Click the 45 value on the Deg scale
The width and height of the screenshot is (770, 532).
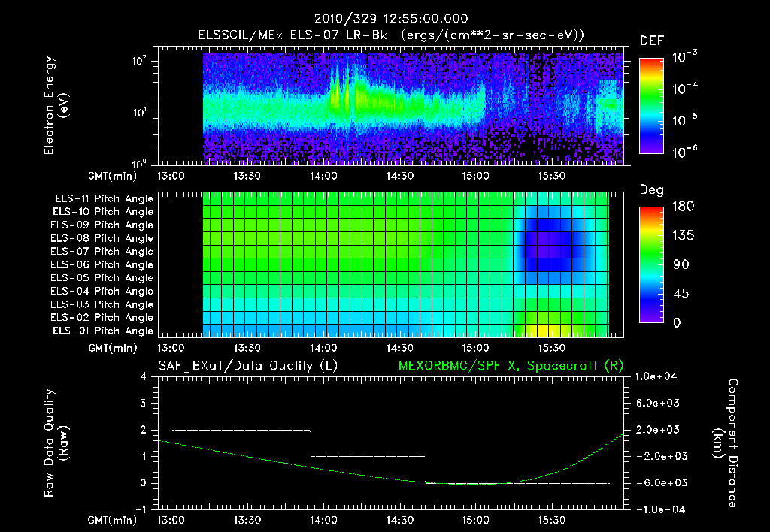681,294
